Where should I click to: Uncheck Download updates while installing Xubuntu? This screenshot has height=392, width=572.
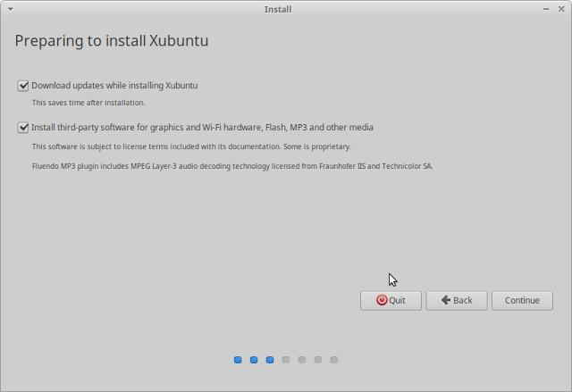coord(22,86)
